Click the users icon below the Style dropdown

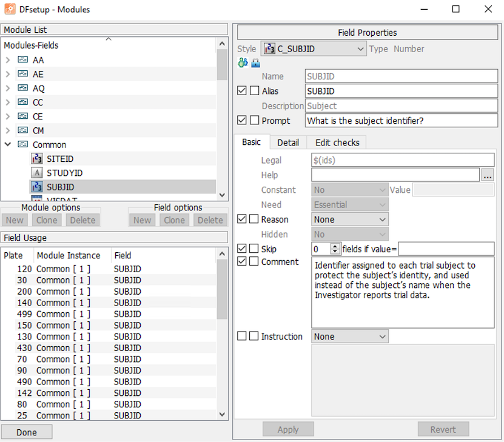243,63
